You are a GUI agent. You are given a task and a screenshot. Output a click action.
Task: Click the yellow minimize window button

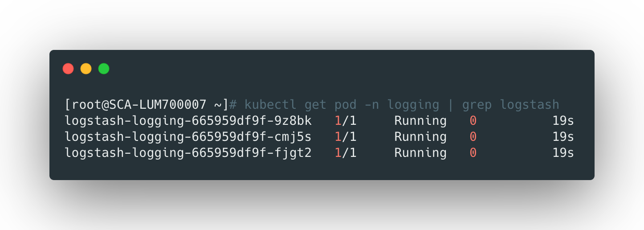(x=86, y=69)
